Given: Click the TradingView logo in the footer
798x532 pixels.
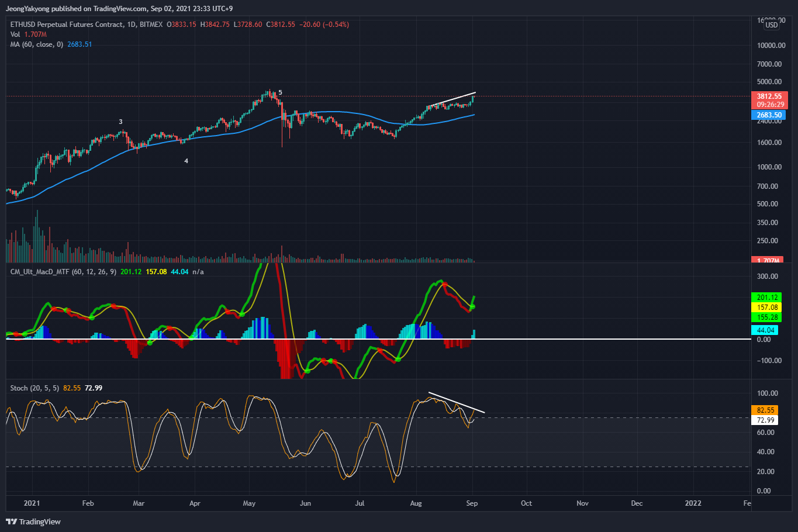Looking at the screenshot, I should pos(33,521).
